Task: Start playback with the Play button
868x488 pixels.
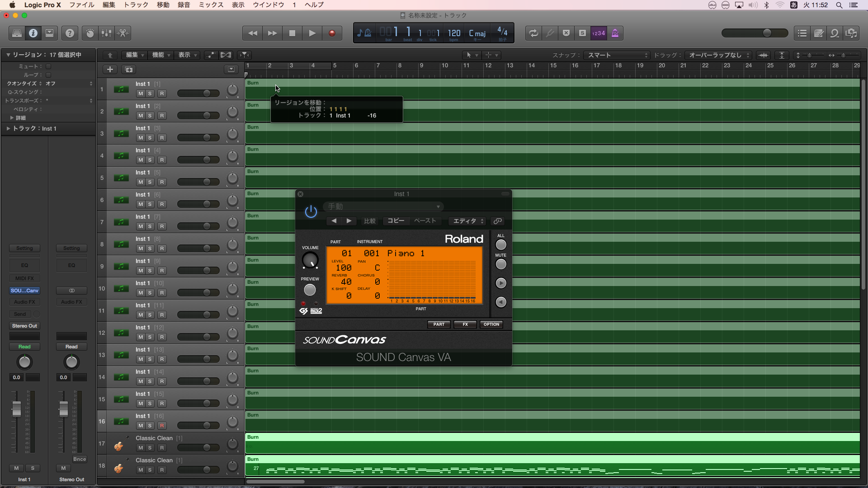Action: pyautogui.click(x=312, y=33)
